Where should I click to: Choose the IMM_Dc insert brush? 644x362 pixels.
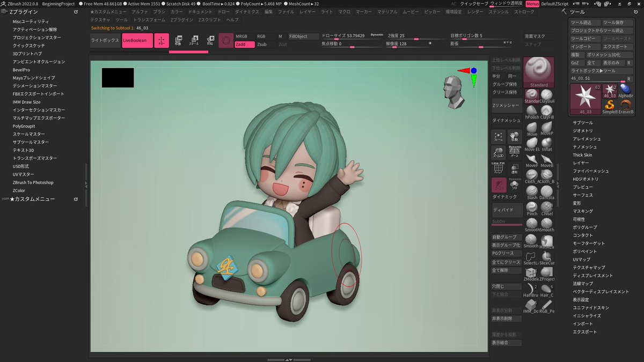pos(530,306)
